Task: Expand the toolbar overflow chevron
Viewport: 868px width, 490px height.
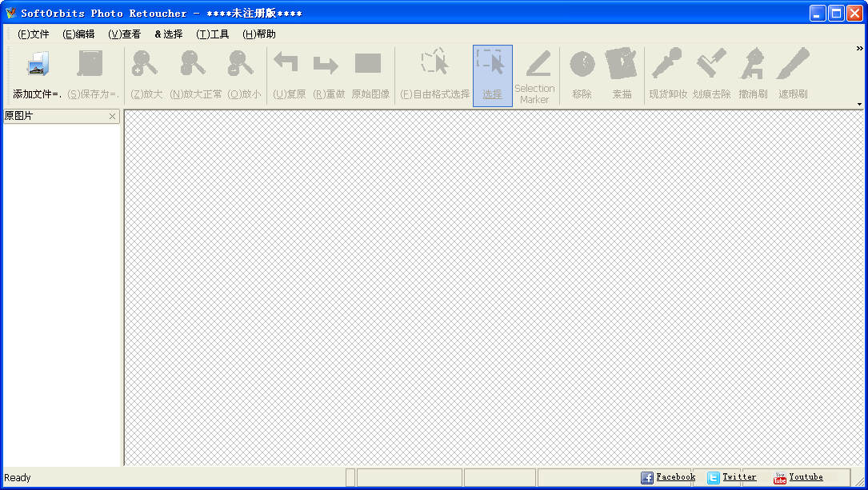Action: point(860,49)
